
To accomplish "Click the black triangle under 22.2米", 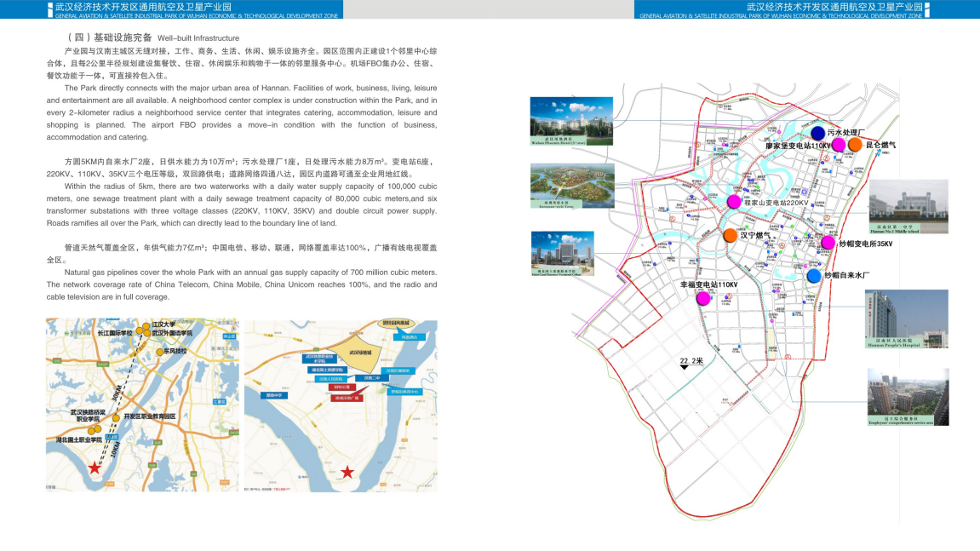I will [684, 367].
